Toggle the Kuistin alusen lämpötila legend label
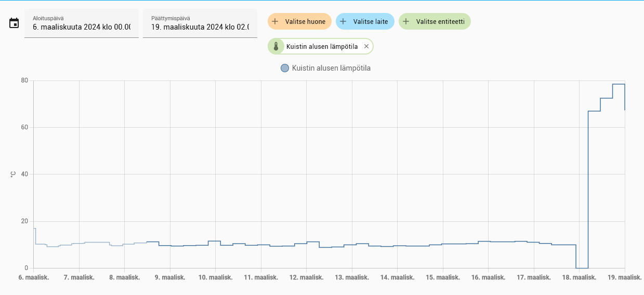 pos(331,68)
